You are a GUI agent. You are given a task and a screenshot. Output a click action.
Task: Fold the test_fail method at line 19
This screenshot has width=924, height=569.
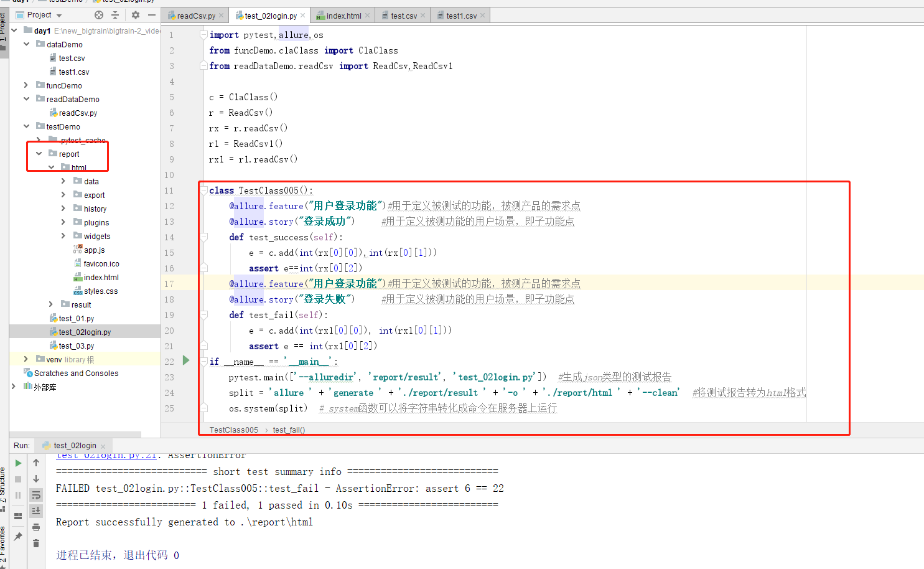(x=203, y=315)
